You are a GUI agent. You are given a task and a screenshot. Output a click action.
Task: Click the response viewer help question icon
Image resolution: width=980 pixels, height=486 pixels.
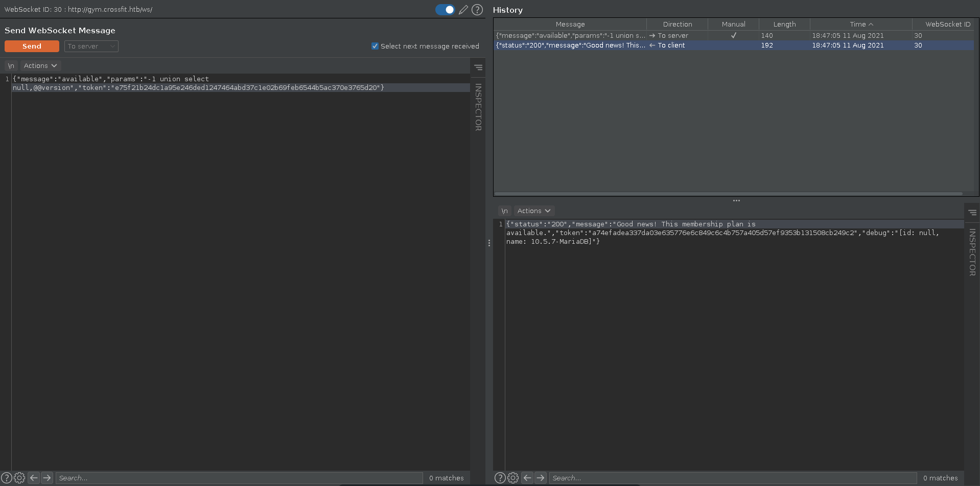tap(500, 478)
